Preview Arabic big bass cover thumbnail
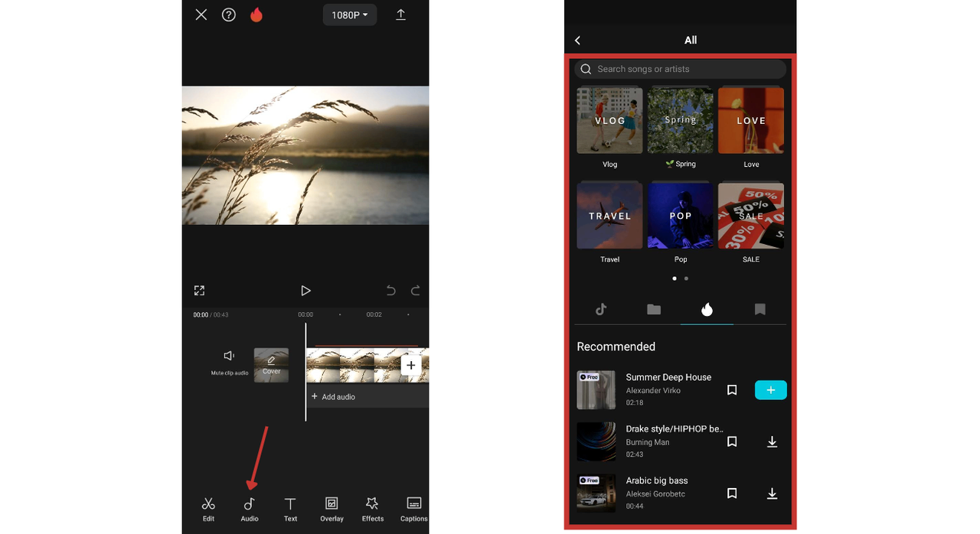 596,493
